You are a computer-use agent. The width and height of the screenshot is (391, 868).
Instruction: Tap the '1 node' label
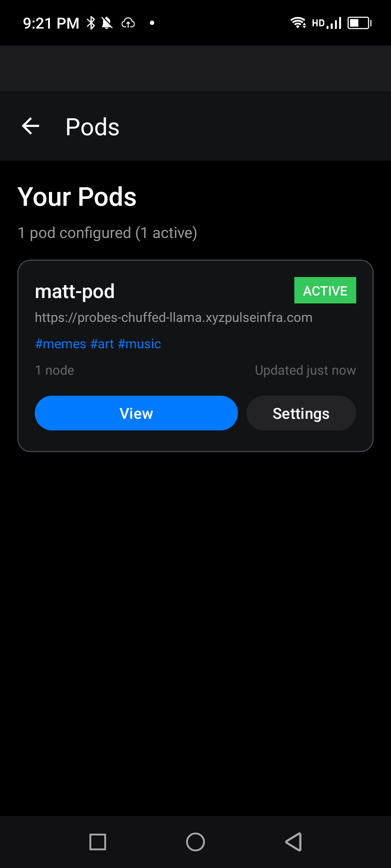pos(55,370)
